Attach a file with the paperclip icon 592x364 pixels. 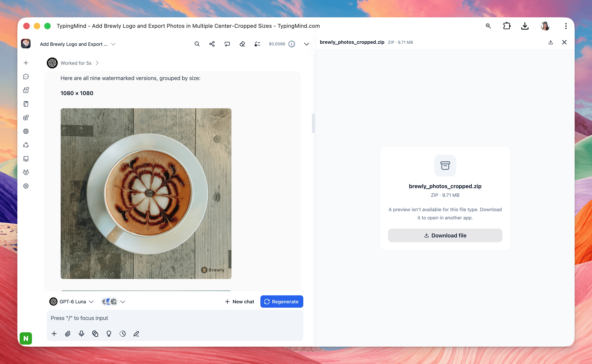point(68,333)
